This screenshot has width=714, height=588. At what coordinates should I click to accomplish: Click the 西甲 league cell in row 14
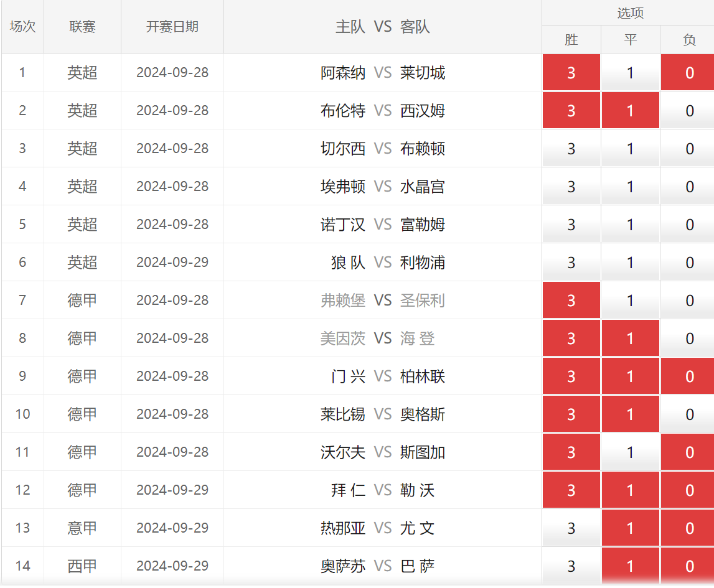tap(82, 566)
